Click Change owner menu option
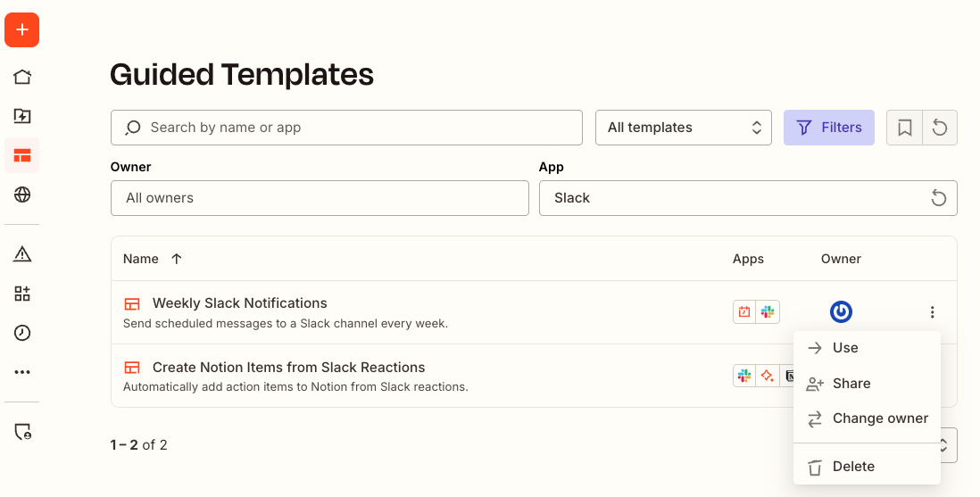Image resolution: width=980 pixels, height=497 pixels. pos(880,418)
